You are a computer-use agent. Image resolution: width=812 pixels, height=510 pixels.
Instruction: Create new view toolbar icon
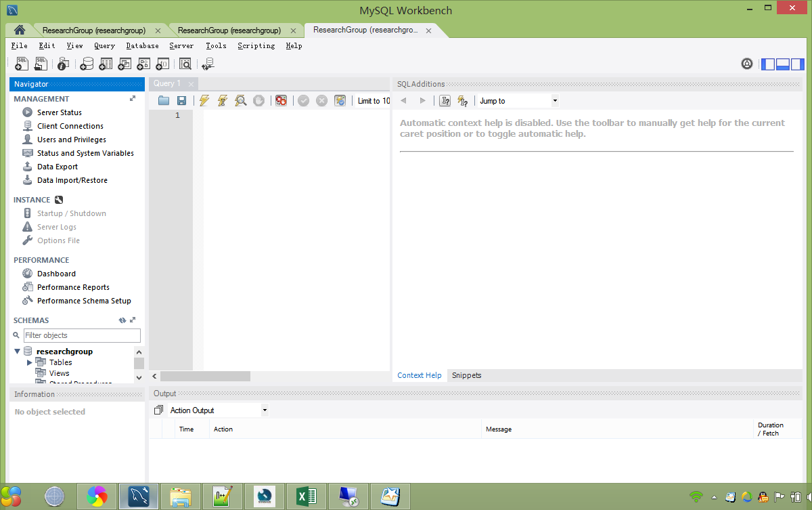pyautogui.click(x=125, y=64)
